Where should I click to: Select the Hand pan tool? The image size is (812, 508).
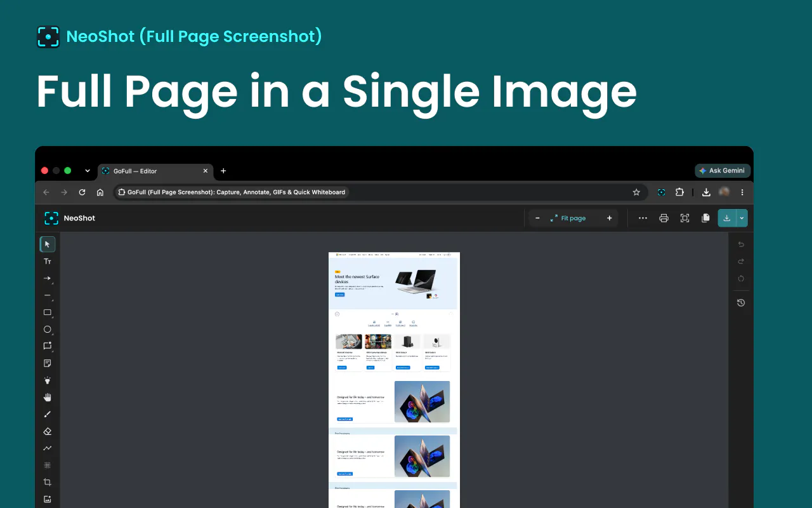(x=47, y=398)
